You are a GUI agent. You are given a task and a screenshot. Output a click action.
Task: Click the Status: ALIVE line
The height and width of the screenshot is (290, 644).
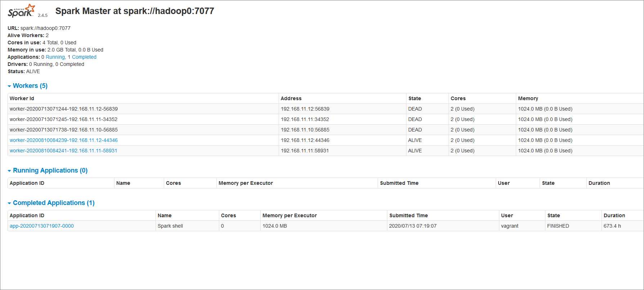click(x=24, y=71)
